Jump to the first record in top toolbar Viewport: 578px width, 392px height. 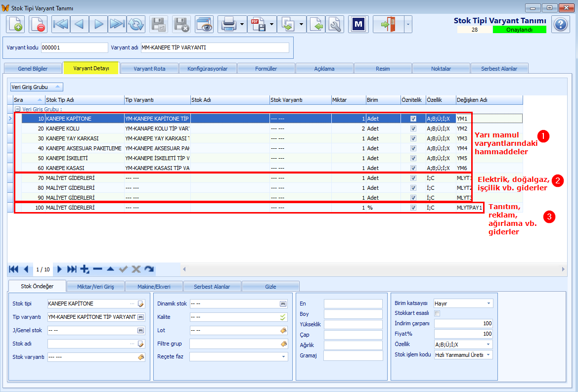pyautogui.click(x=61, y=24)
